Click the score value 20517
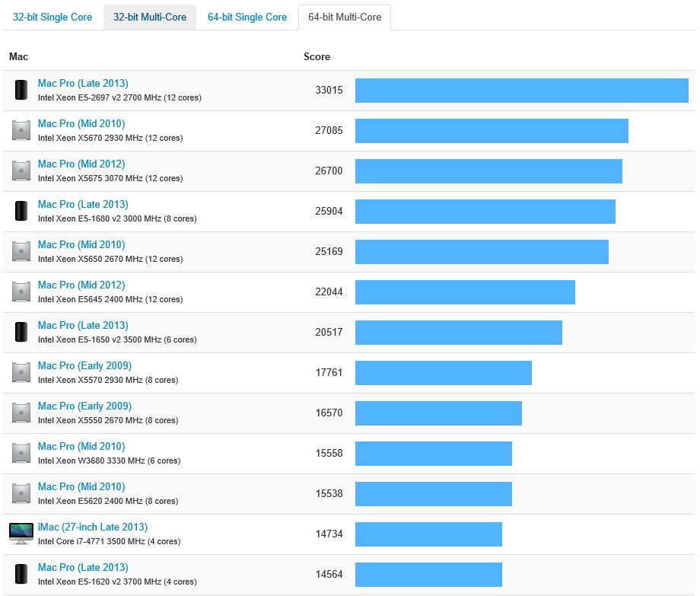The image size is (700, 596). (x=329, y=332)
